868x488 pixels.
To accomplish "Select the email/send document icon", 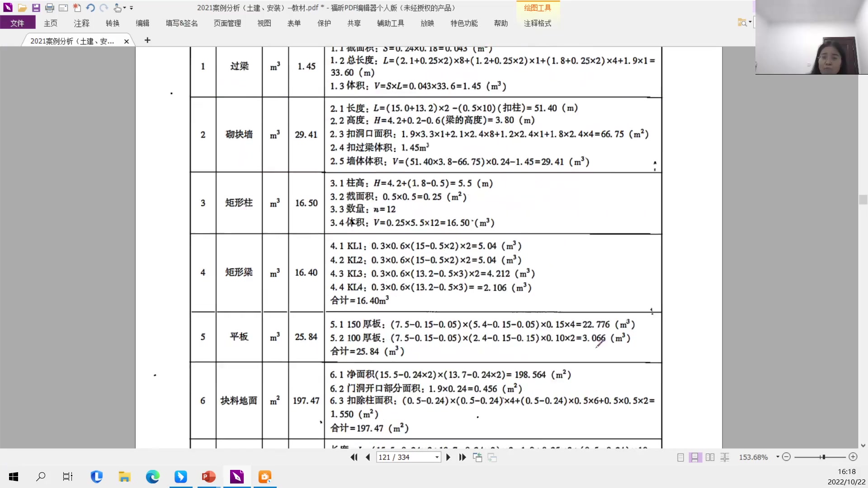I will tap(63, 8).
